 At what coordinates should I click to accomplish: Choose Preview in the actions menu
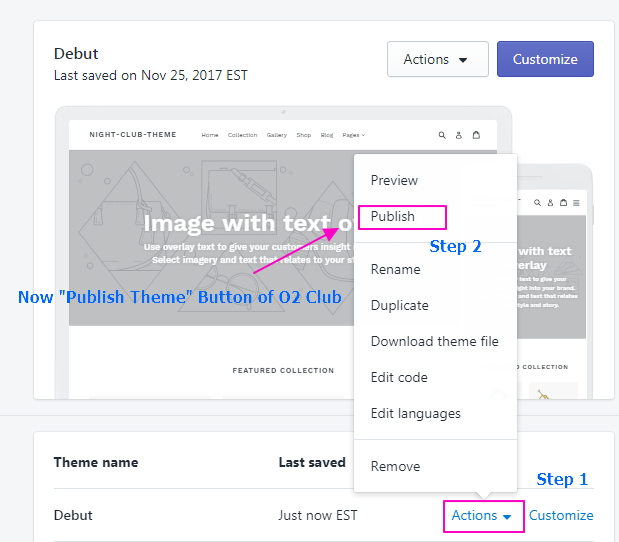[x=394, y=181]
